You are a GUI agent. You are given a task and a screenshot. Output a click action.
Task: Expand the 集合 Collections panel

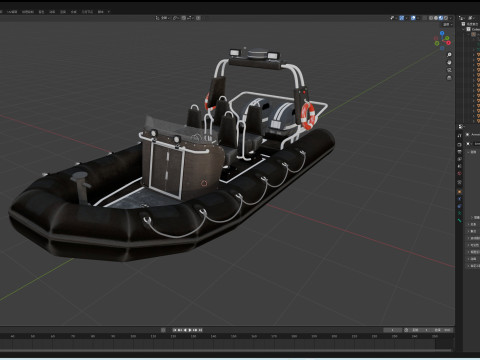click(x=472, y=231)
